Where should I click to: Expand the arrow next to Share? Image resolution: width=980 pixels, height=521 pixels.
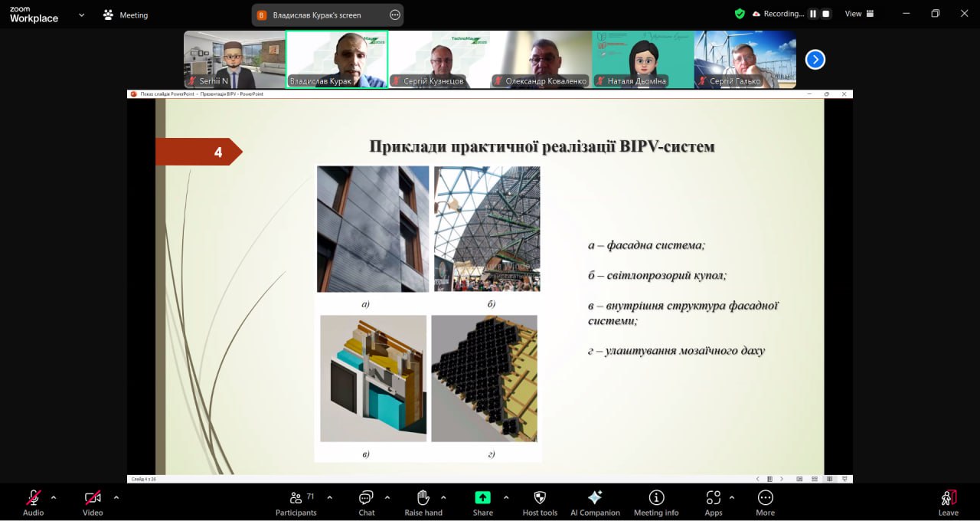point(506,497)
